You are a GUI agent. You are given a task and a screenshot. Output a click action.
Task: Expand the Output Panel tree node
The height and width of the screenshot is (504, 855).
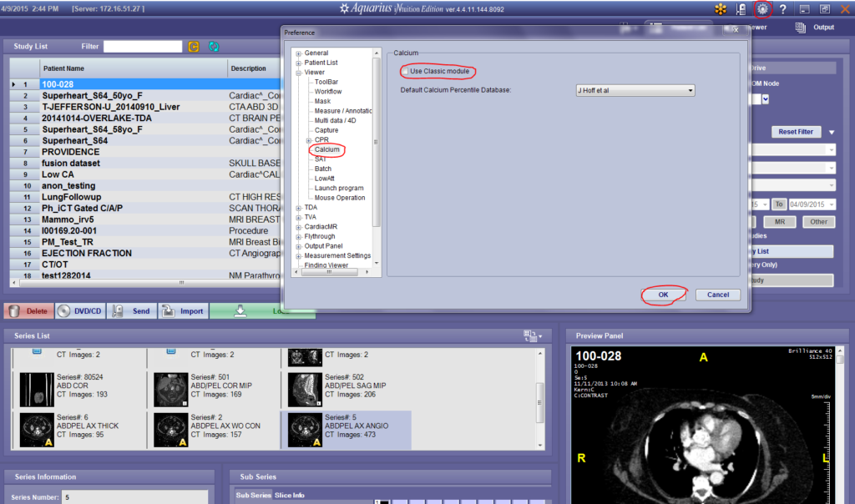pos(298,246)
